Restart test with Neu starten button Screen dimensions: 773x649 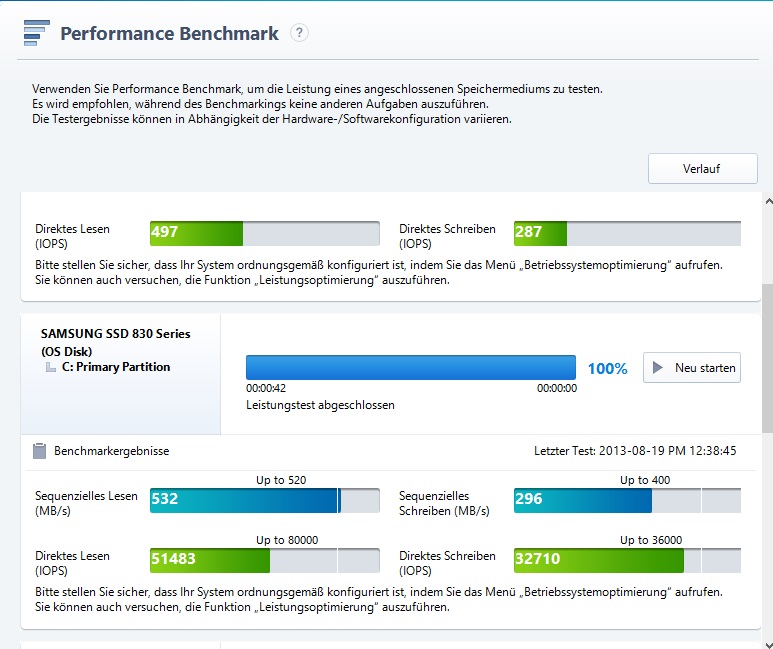pos(692,367)
